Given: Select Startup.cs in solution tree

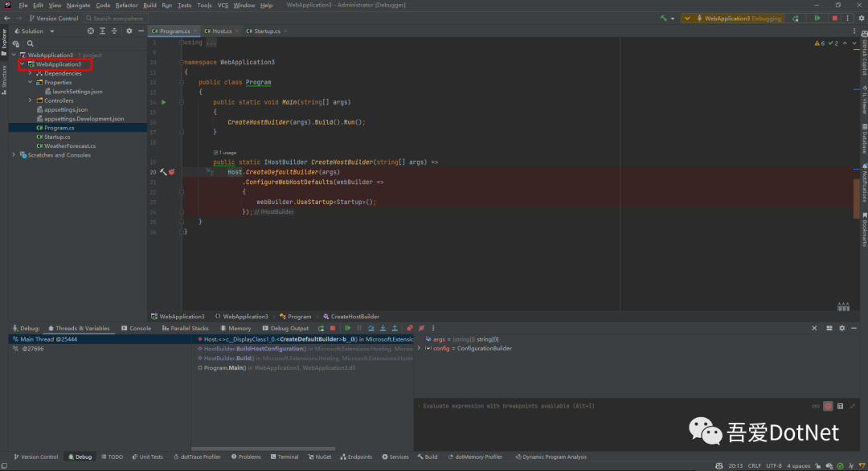Looking at the screenshot, I should coord(57,137).
